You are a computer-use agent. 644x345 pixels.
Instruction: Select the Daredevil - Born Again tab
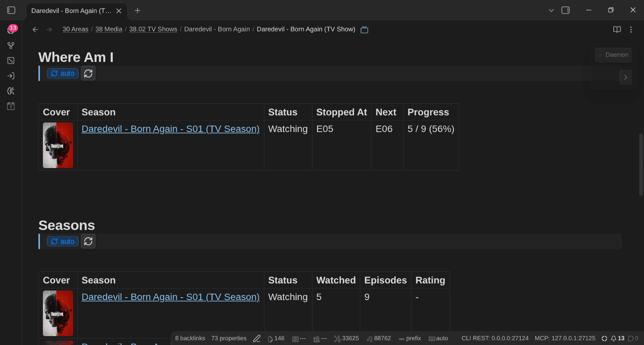tap(71, 11)
